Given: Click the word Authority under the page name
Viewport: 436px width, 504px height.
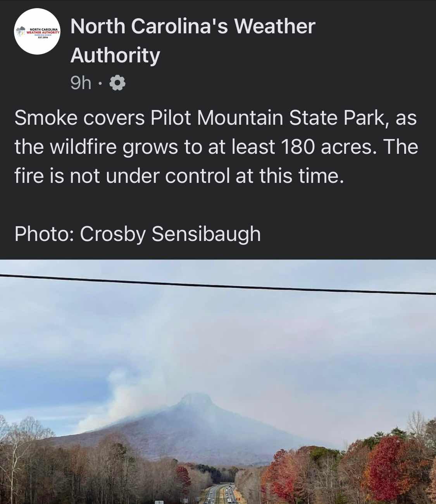Looking at the screenshot, I should click(x=115, y=55).
